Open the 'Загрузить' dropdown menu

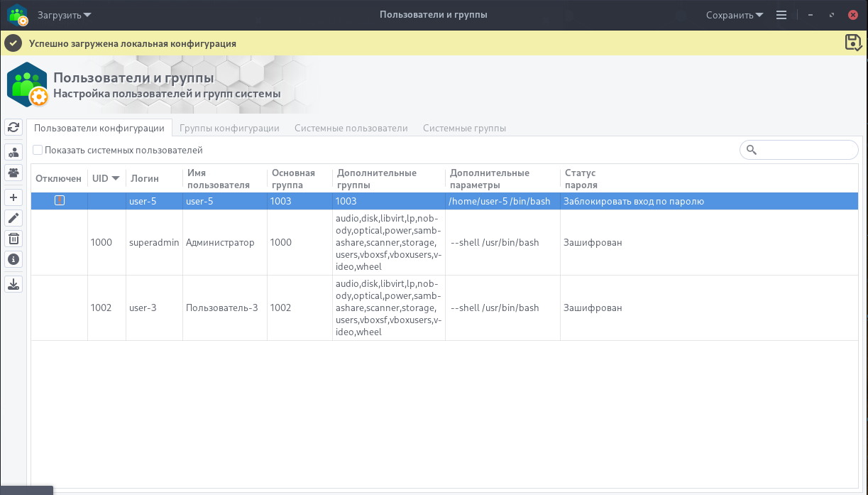[x=65, y=15]
